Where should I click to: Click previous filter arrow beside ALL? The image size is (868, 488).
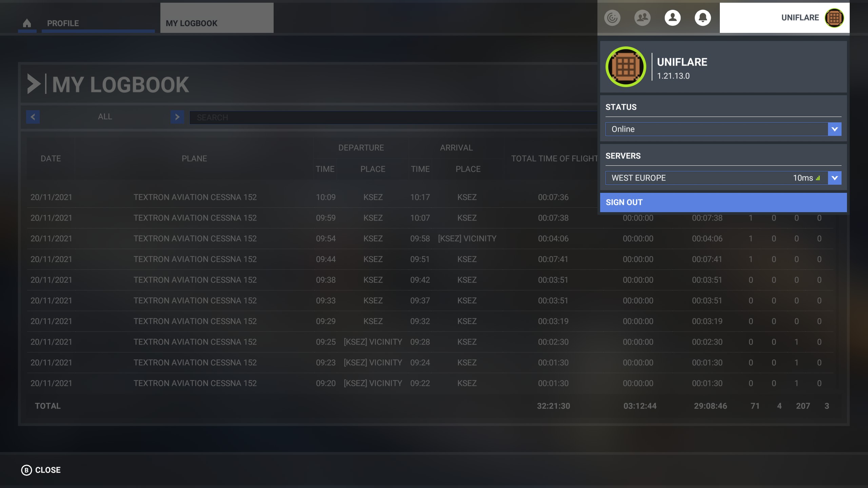pos(33,117)
